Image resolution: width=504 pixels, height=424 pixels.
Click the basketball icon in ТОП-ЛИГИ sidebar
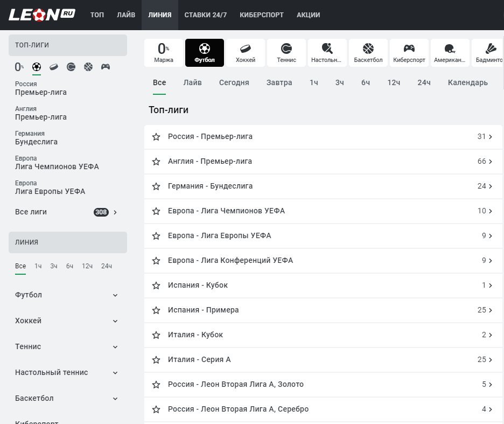pyautogui.click(x=88, y=67)
